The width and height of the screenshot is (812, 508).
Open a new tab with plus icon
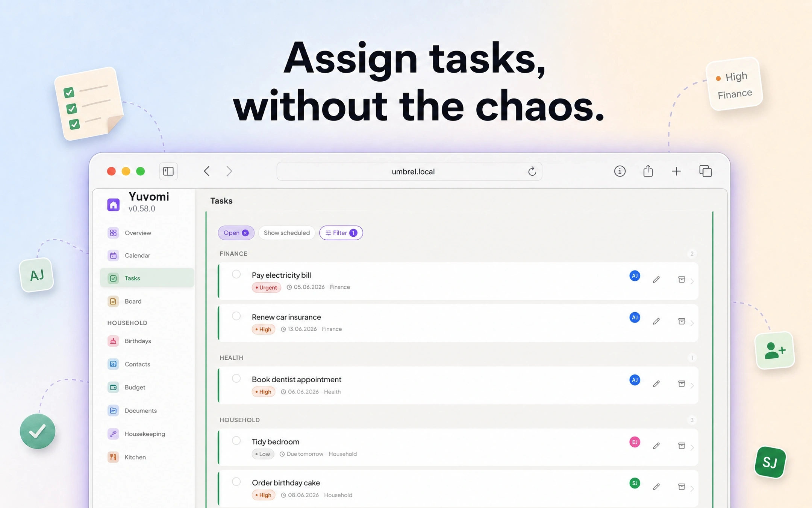(676, 171)
